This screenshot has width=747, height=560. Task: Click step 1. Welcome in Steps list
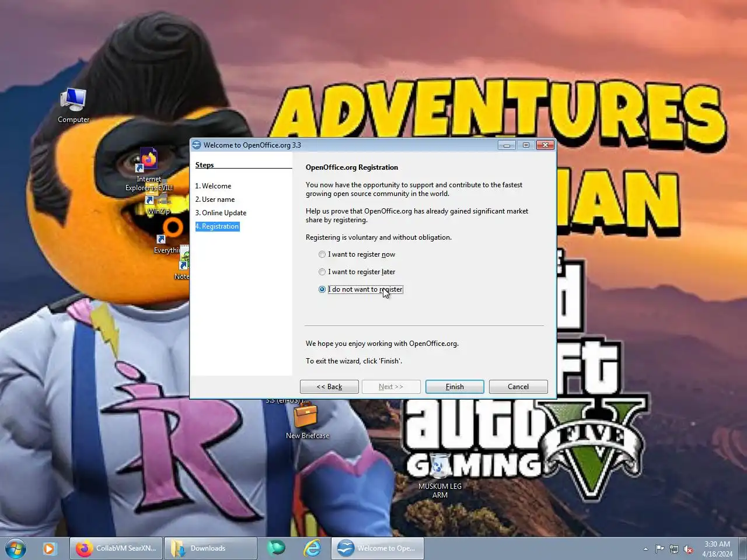point(213,186)
